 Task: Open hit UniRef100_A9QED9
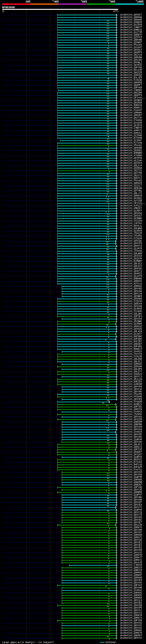point(131,22)
